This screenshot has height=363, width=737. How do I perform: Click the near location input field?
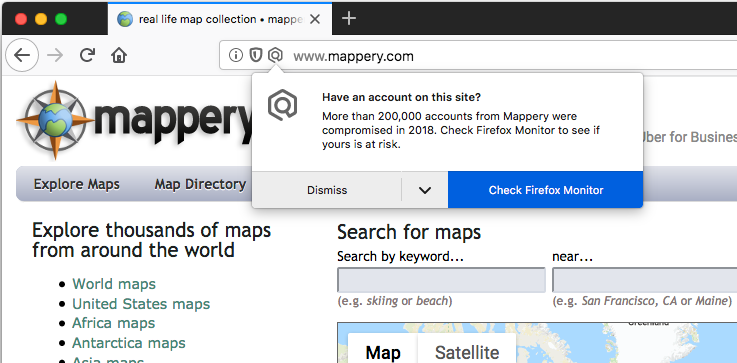pos(644,280)
